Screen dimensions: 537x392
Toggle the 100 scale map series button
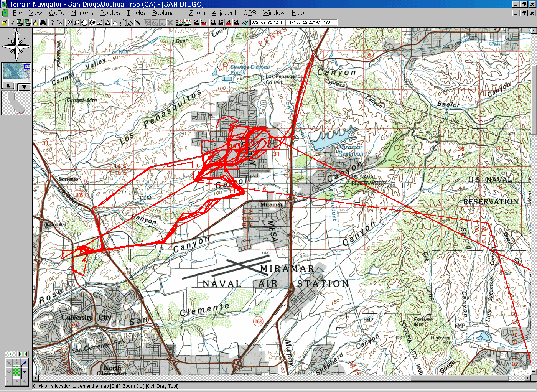tap(204, 23)
